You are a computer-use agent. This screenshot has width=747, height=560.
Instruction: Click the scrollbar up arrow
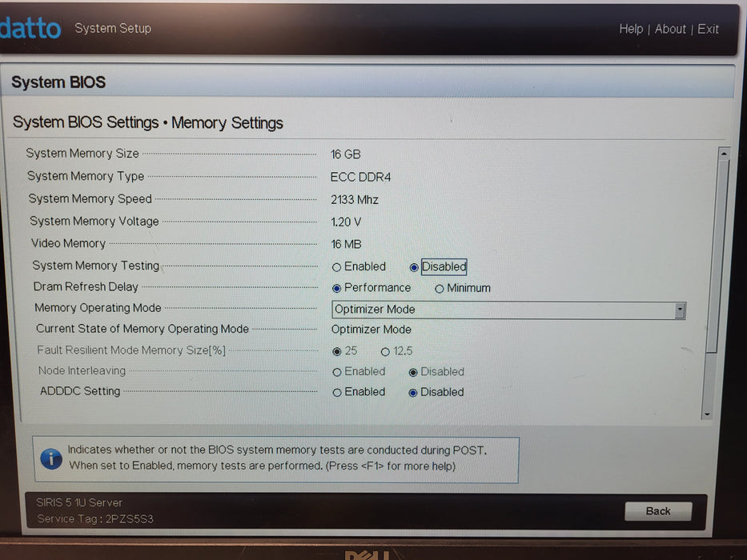pos(724,154)
